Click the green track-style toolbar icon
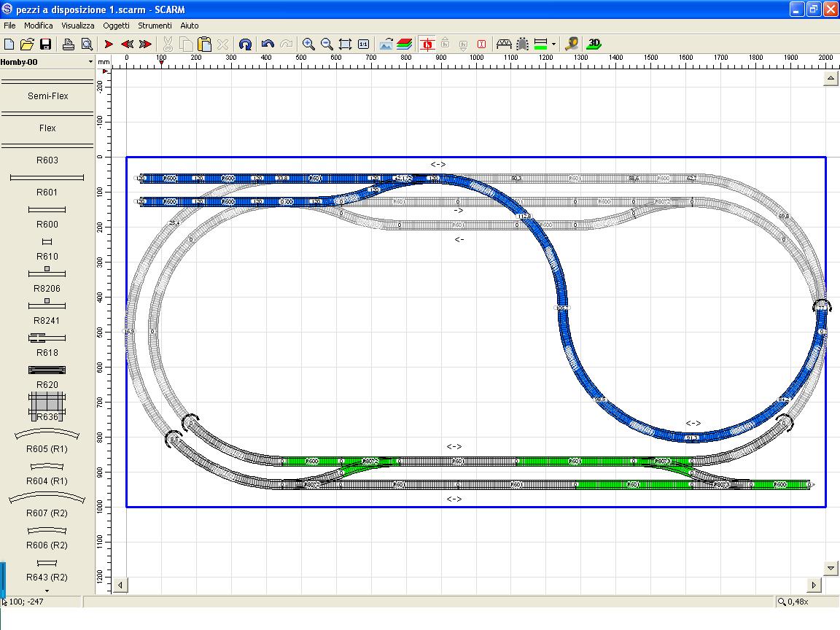The height and width of the screenshot is (630, 840). (541, 44)
